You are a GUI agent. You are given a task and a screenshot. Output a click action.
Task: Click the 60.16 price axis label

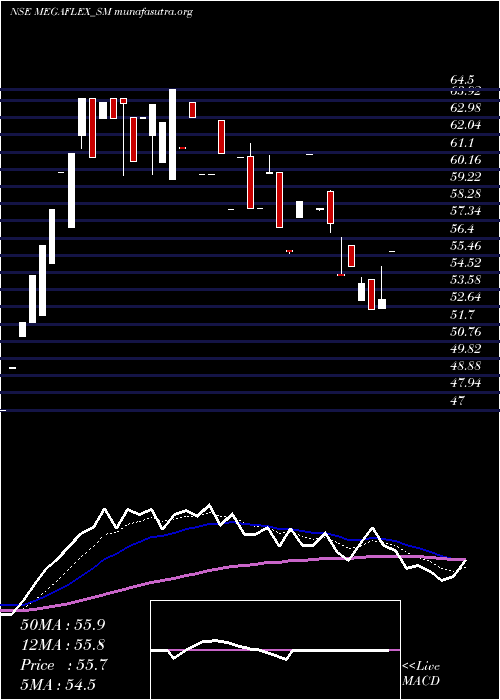(x=466, y=160)
